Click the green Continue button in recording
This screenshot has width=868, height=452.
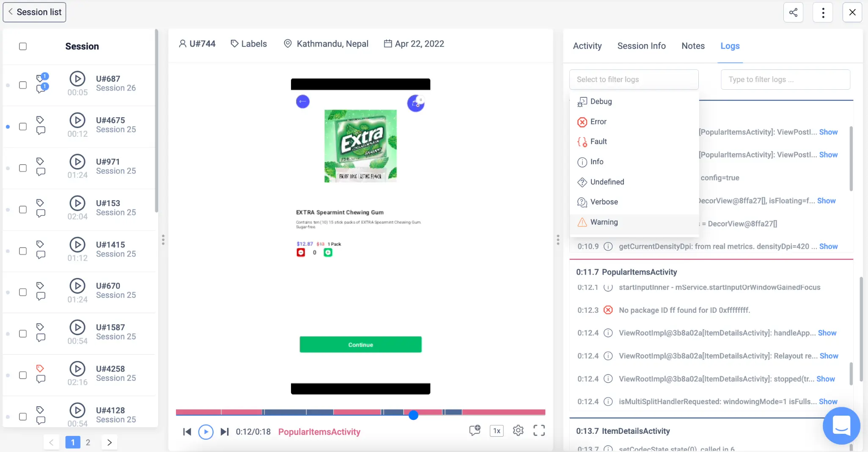pos(360,345)
